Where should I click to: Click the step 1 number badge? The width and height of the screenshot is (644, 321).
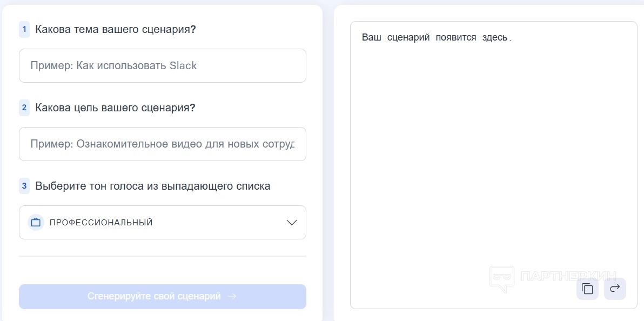coord(24,29)
